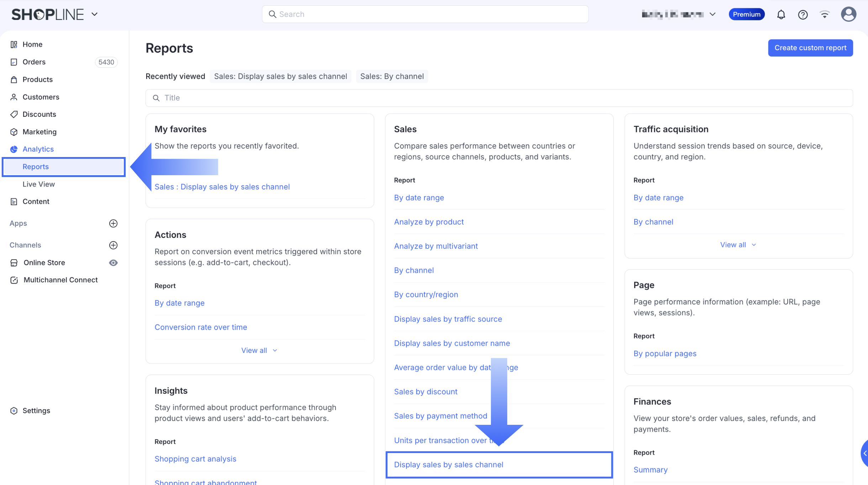This screenshot has width=868, height=485.
Task: Open the Orders menu item
Action: point(34,62)
